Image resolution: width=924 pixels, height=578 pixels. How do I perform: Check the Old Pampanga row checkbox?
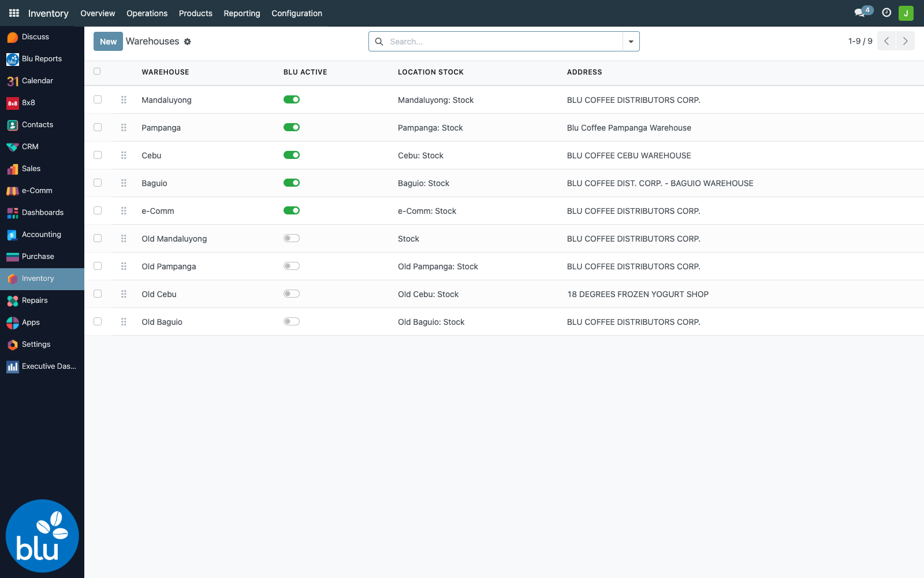(98, 266)
